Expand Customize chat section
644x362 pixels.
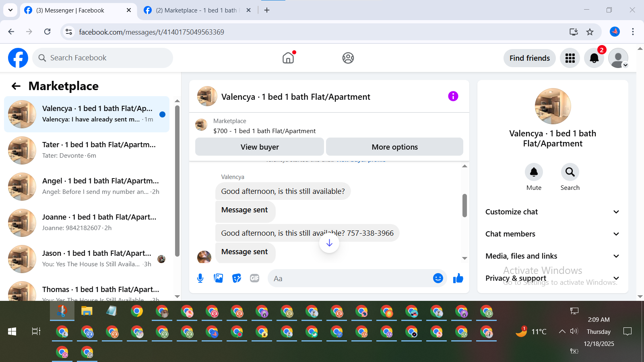(x=553, y=212)
